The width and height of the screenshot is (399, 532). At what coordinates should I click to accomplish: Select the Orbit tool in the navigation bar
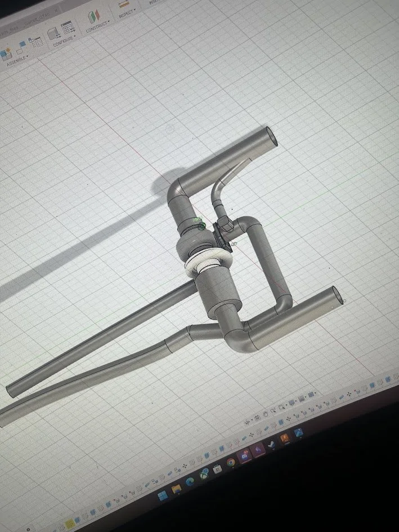click(246, 422)
